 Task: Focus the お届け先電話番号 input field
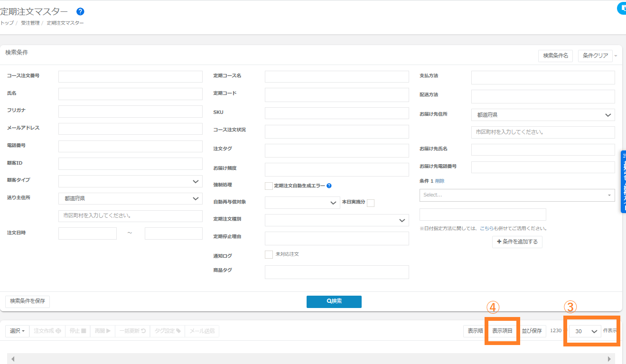tap(543, 167)
